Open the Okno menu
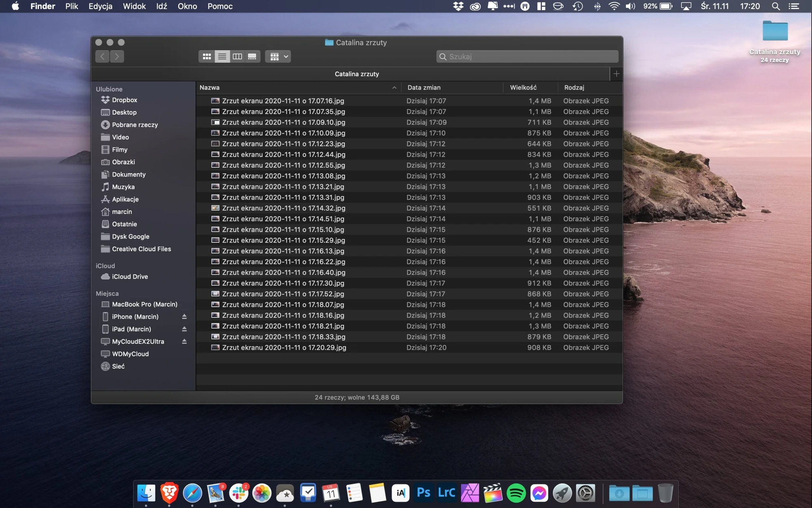The height and width of the screenshot is (508, 812). 187,6
